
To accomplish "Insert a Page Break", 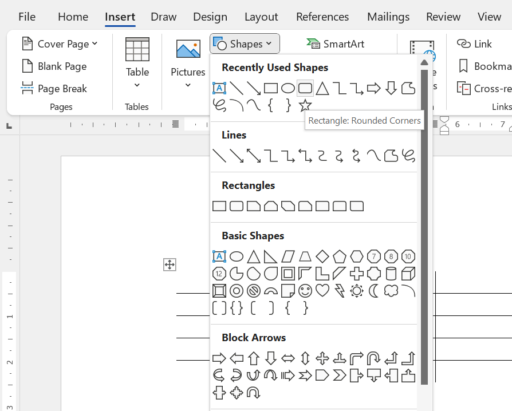I will click(54, 88).
